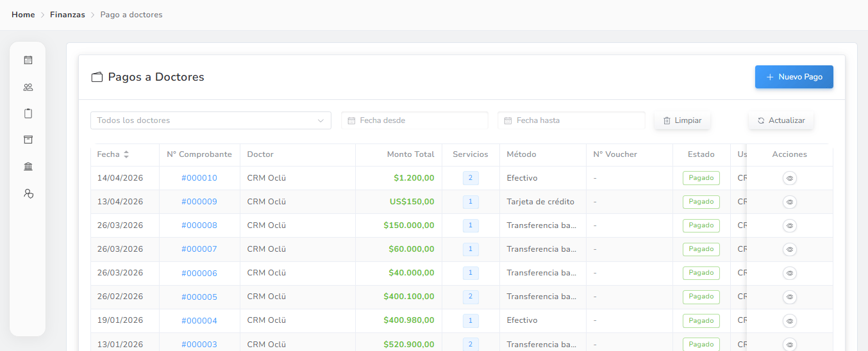View details eye icon for payment #000009
The width and height of the screenshot is (868, 351).
(x=790, y=202)
